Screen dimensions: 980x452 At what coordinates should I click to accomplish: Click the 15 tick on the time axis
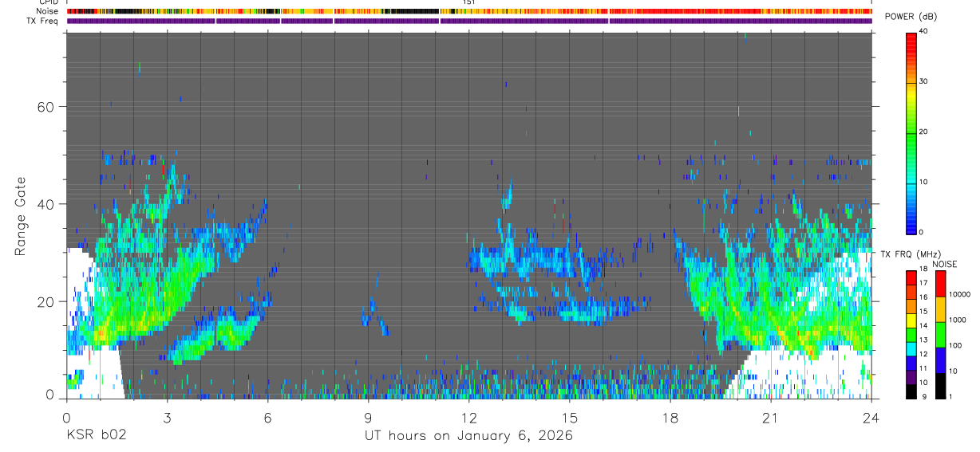(x=570, y=417)
